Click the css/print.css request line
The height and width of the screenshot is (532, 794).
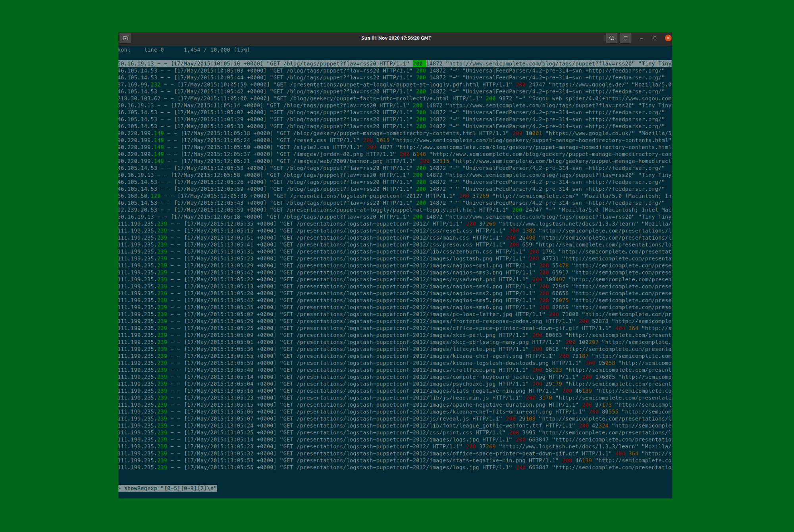[395, 432]
